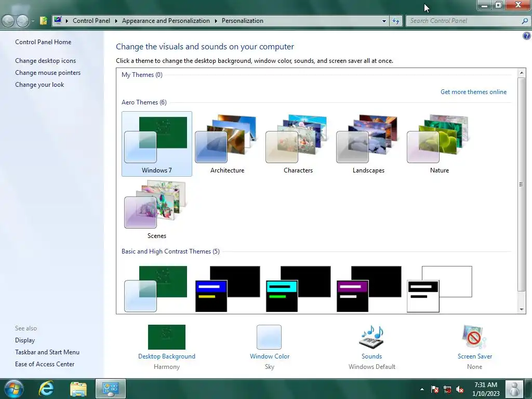Select the High Contrast White theme

(x=440, y=289)
